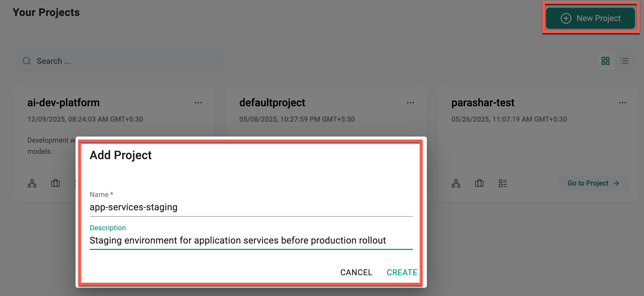Click the Name field in Add Project
Viewport: 644px width, 296px height.
coord(251,207)
